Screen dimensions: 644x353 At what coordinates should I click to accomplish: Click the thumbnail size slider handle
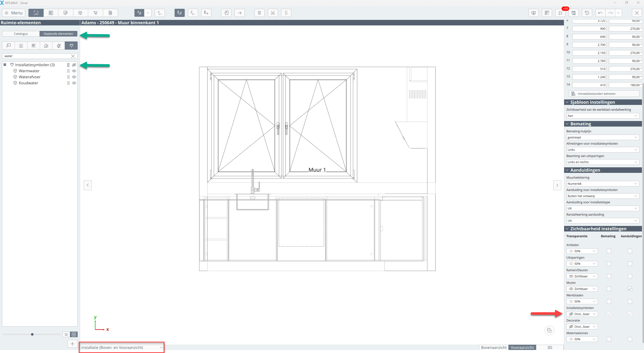pos(32,334)
